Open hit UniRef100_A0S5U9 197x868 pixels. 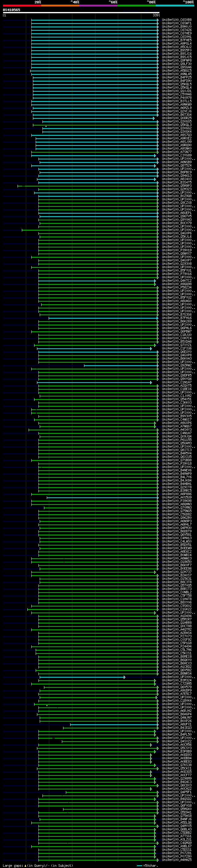click(177, 498)
